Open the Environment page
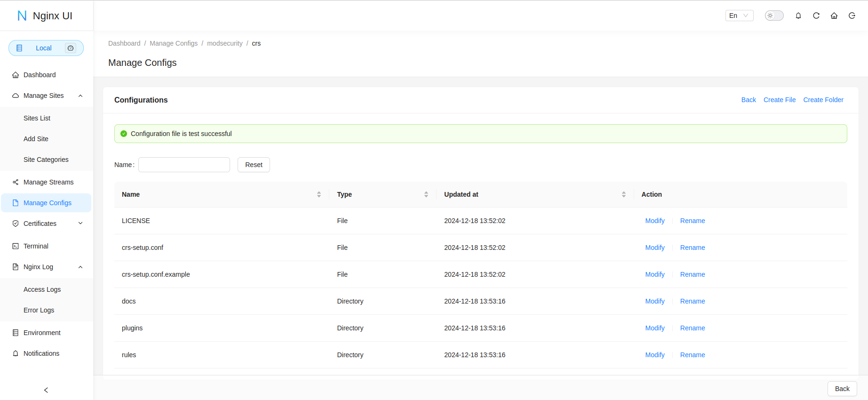Image resolution: width=868 pixels, height=400 pixels. pos(46,333)
